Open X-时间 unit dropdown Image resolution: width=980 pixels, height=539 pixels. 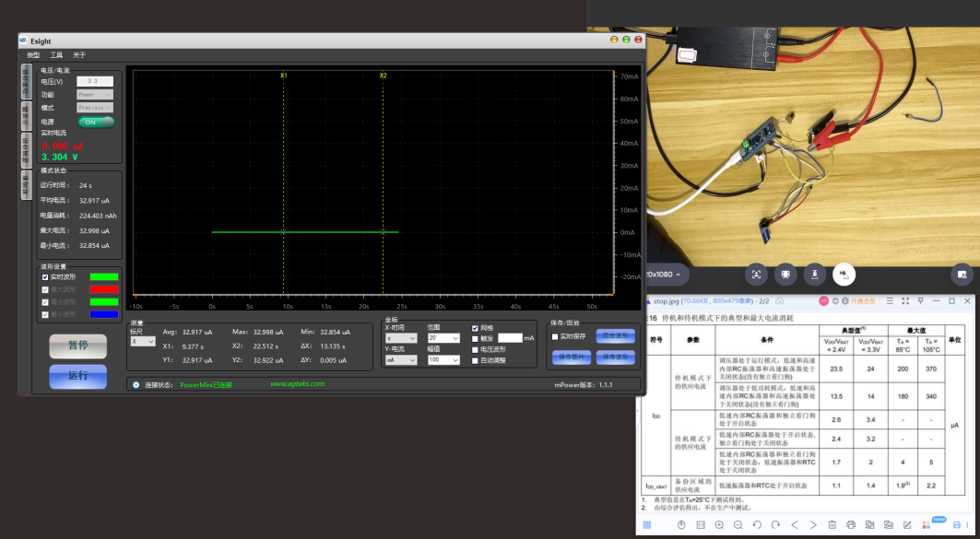point(401,338)
